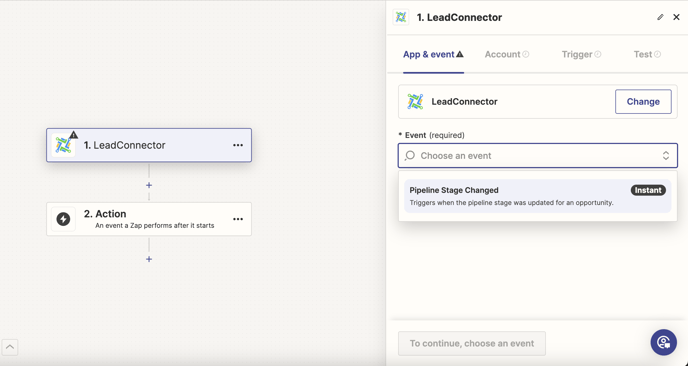Viewport: 688px width, 366px height.
Task: Switch to the Account tab
Action: coord(506,54)
